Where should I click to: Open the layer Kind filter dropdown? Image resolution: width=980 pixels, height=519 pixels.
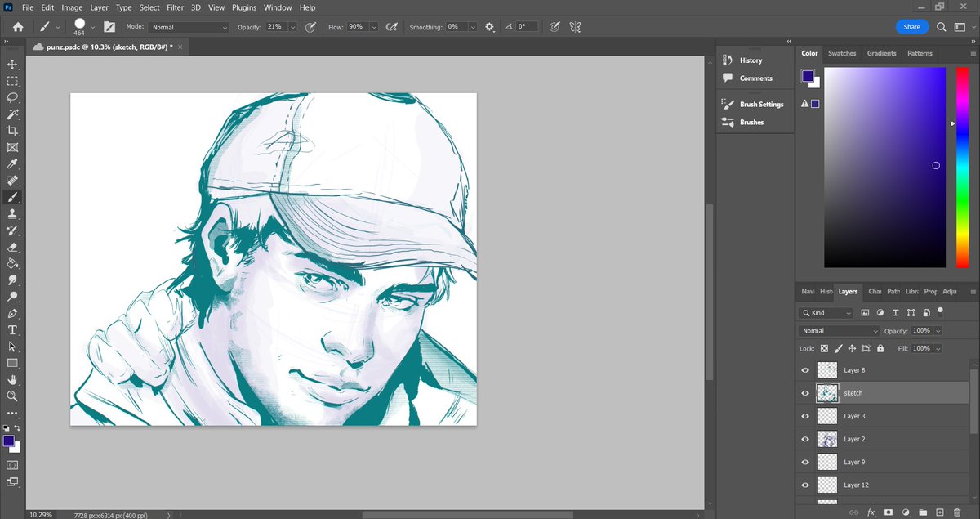[826, 313]
